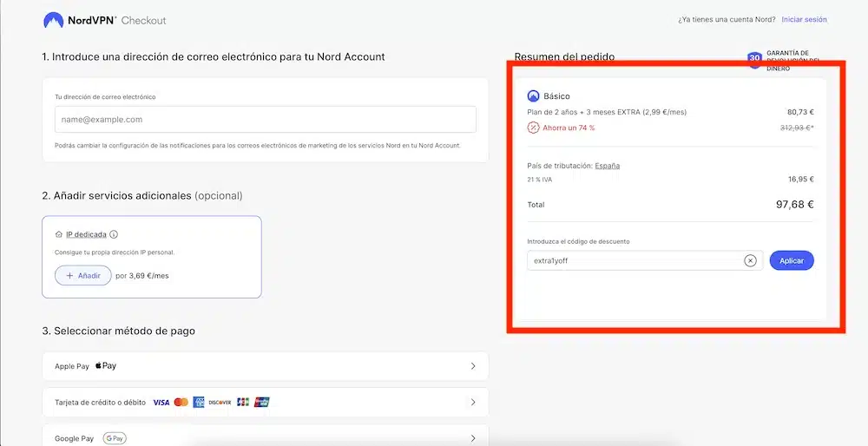The image size is (868, 446).
Task: Click the plan price 80,73 €
Action: tap(800, 112)
